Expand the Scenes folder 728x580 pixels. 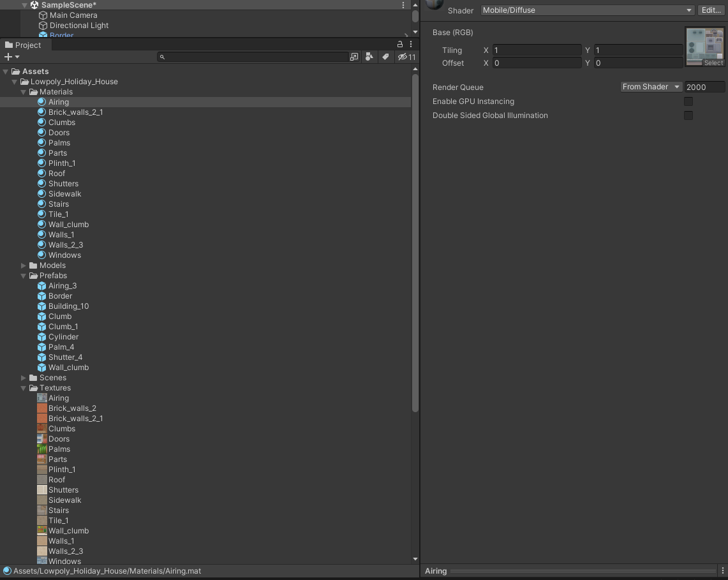(x=24, y=378)
